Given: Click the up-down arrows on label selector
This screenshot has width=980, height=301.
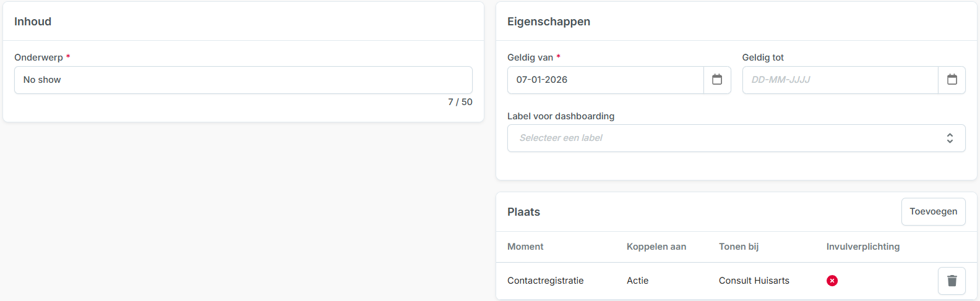Looking at the screenshot, I should [x=950, y=138].
